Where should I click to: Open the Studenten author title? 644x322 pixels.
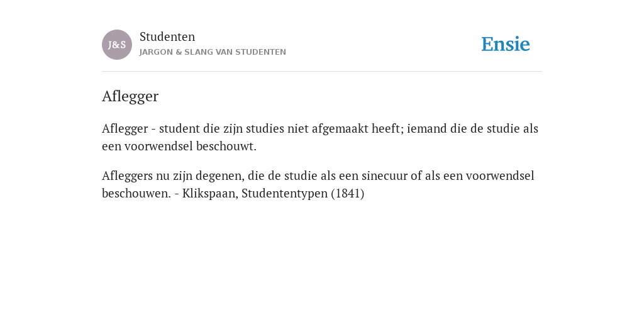167,37
